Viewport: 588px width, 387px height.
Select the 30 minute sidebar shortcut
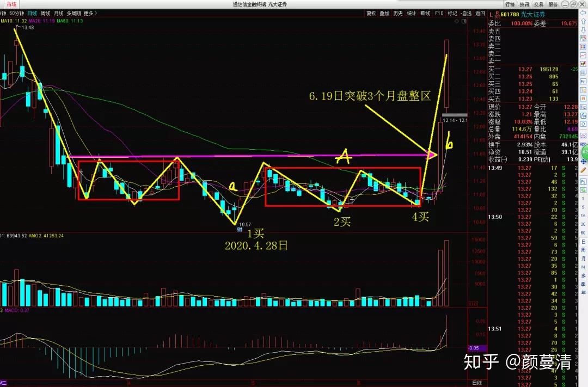tap(583, 224)
